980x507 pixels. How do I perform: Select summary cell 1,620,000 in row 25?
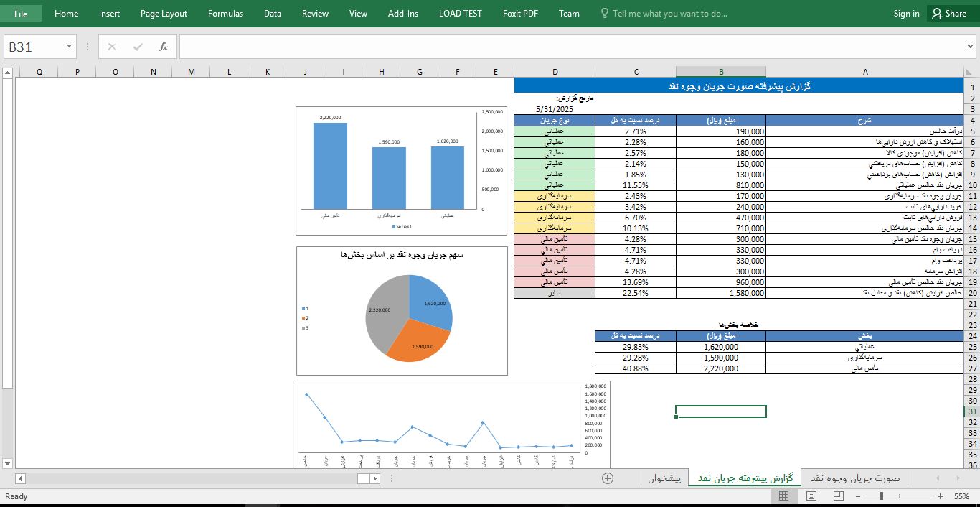[x=721, y=347]
